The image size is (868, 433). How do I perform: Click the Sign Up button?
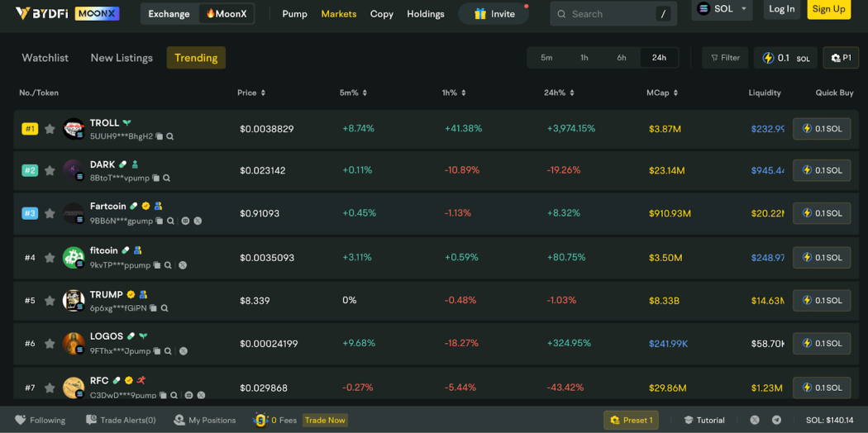coord(828,9)
